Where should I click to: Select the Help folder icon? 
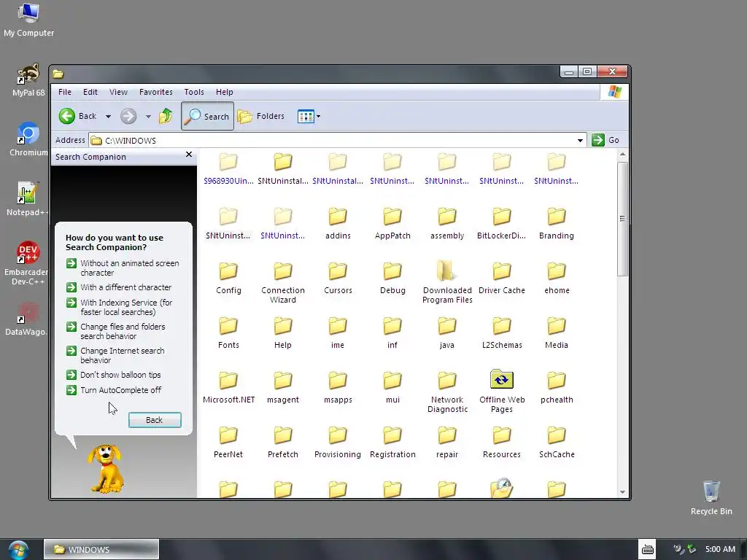[283, 326]
